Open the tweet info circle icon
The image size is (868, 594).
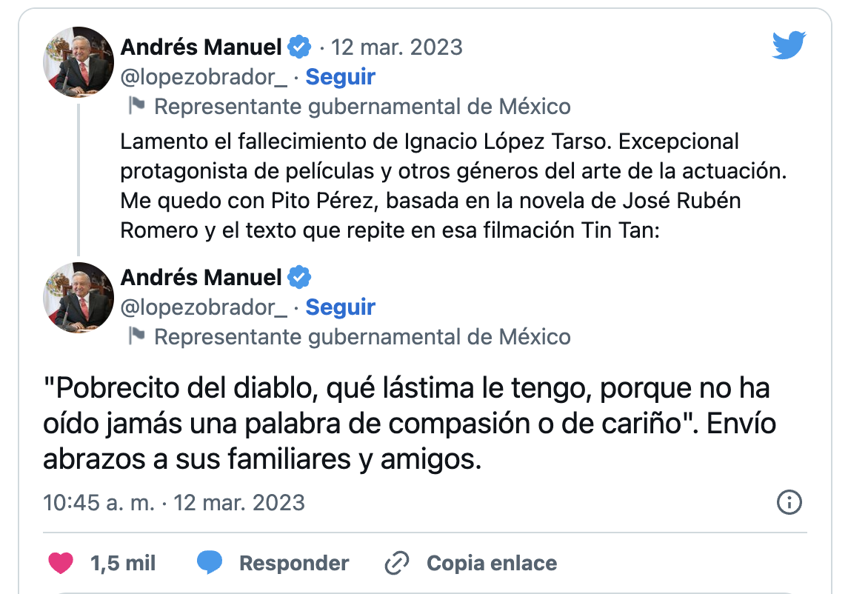(789, 502)
